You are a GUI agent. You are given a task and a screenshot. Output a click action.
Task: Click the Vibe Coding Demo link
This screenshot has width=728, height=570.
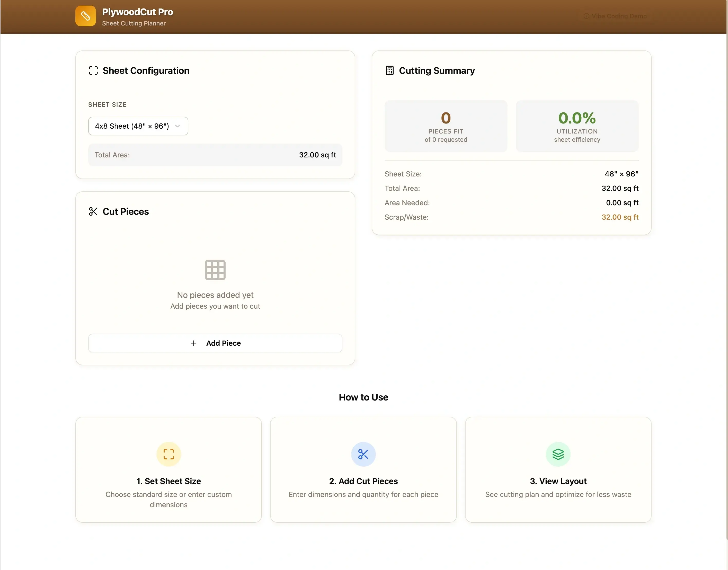tap(615, 16)
